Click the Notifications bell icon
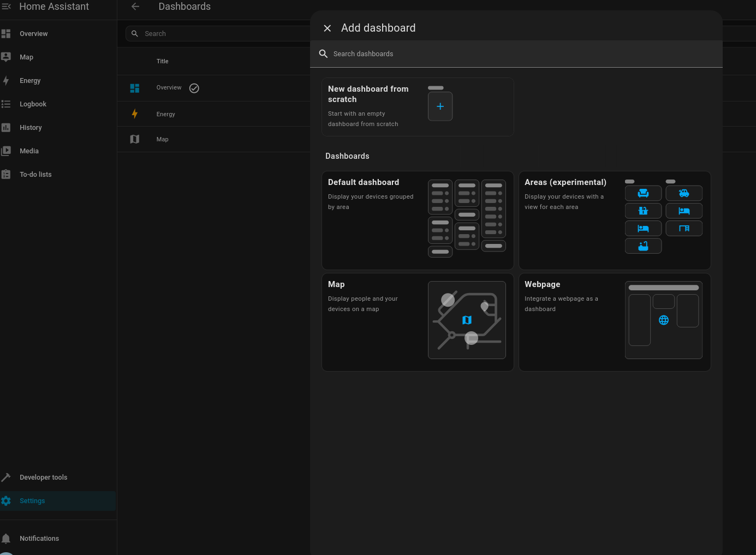 pyautogui.click(x=6, y=539)
